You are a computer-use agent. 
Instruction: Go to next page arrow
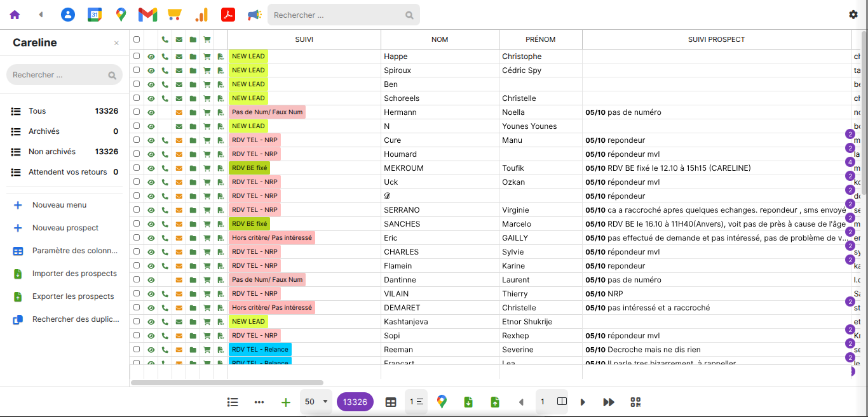[x=583, y=402]
